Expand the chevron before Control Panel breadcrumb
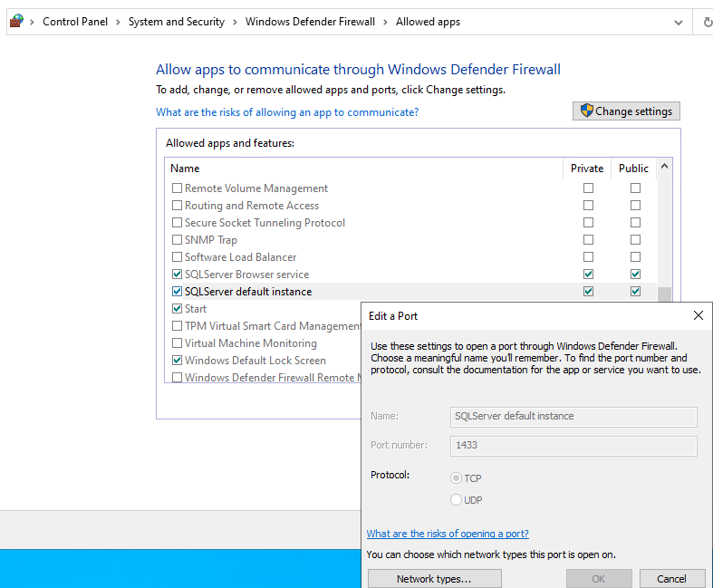Image resolution: width=713 pixels, height=588 pixels. (x=32, y=22)
